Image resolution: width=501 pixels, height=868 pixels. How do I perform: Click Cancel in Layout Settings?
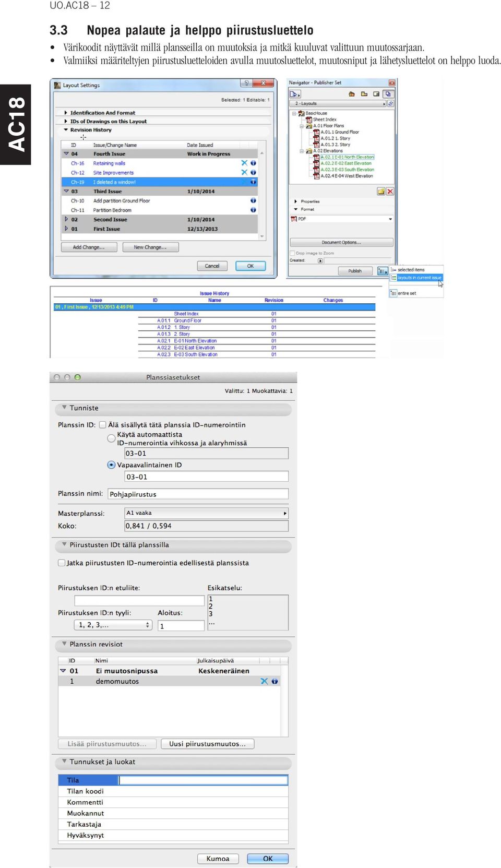click(x=212, y=266)
